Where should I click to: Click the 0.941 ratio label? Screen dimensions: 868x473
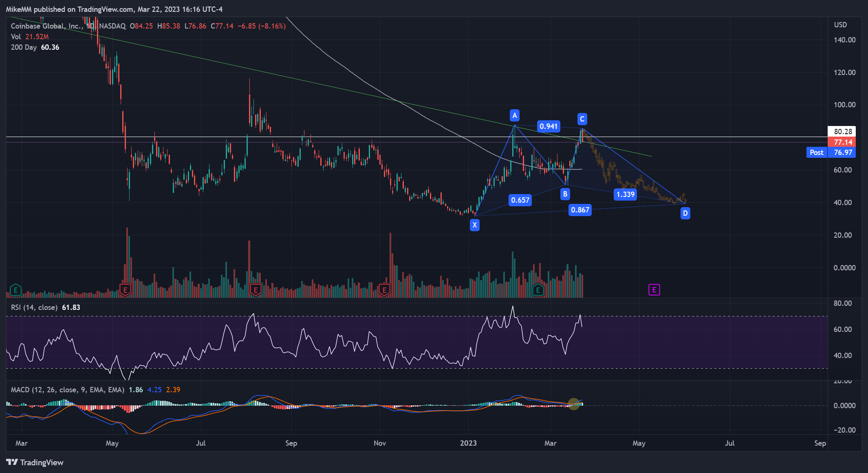pos(549,126)
